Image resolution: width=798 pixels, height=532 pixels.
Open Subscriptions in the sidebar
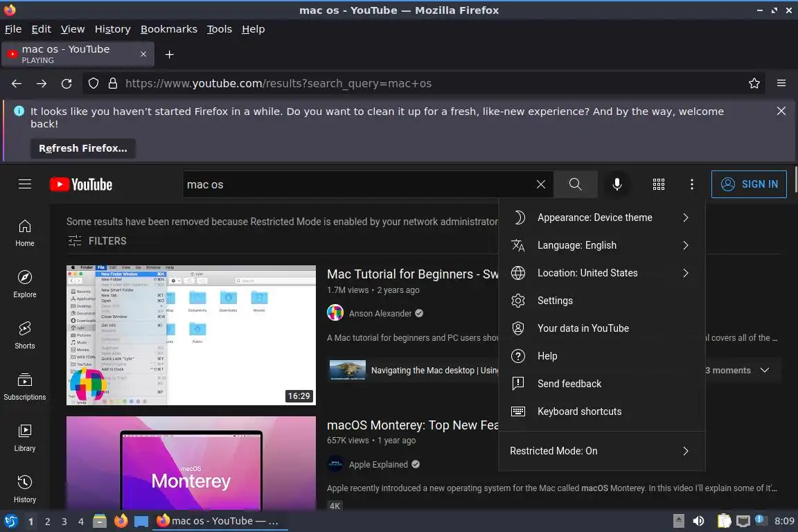pos(24,387)
